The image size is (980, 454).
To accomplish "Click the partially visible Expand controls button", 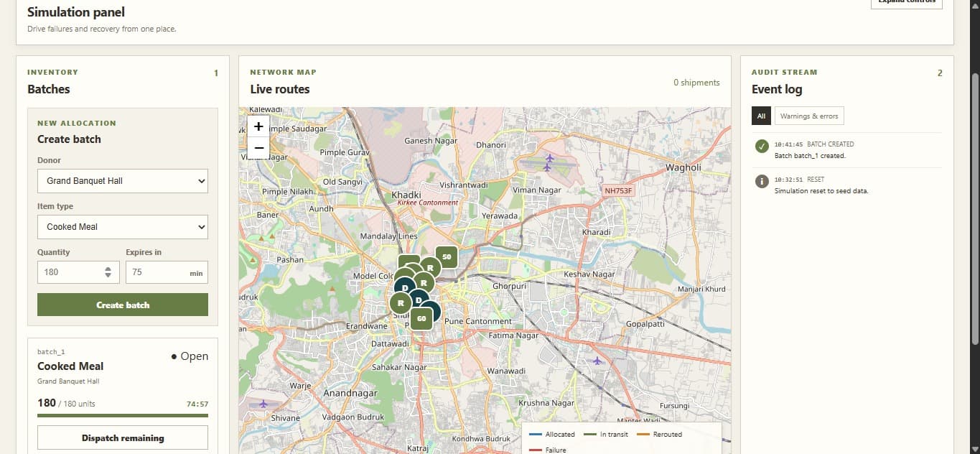I will [x=907, y=3].
